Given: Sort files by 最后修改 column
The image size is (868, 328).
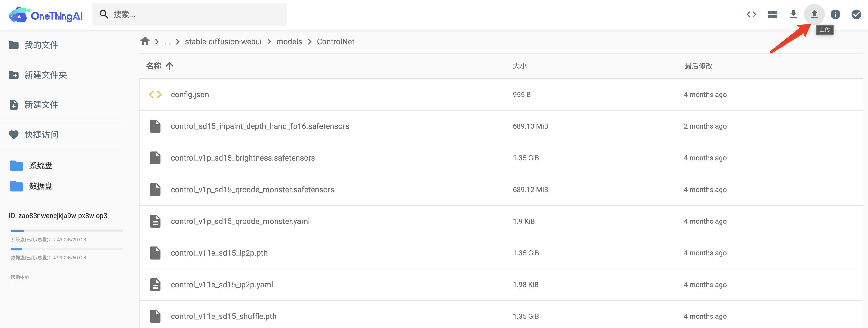Looking at the screenshot, I should (698, 66).
